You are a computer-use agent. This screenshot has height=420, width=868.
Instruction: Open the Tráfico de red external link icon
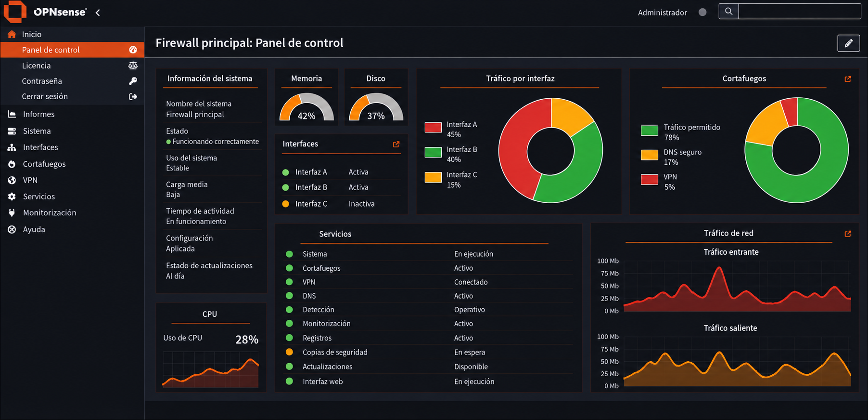click(x=848, y=234)
